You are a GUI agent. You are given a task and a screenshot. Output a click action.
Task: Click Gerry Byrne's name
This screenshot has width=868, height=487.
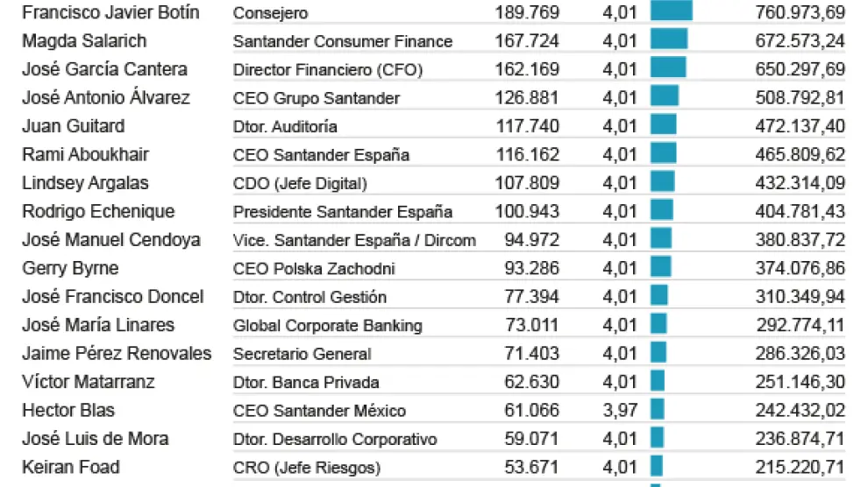tap(70, 268)
